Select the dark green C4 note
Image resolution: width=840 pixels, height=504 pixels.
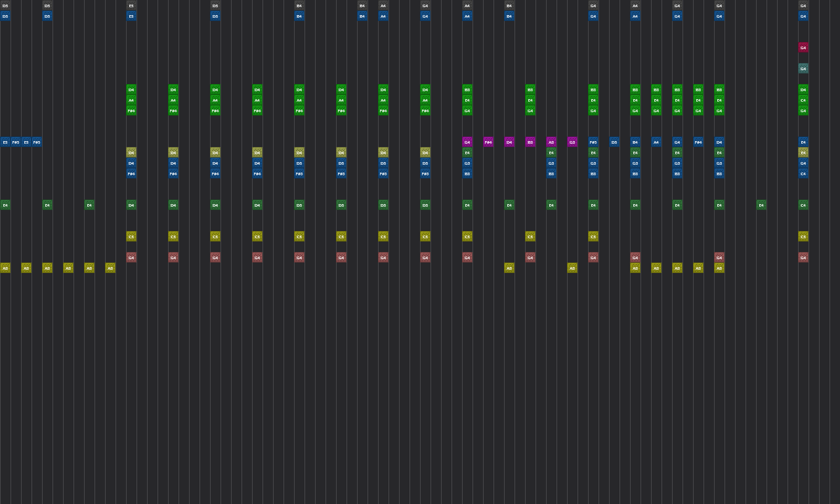803,205
